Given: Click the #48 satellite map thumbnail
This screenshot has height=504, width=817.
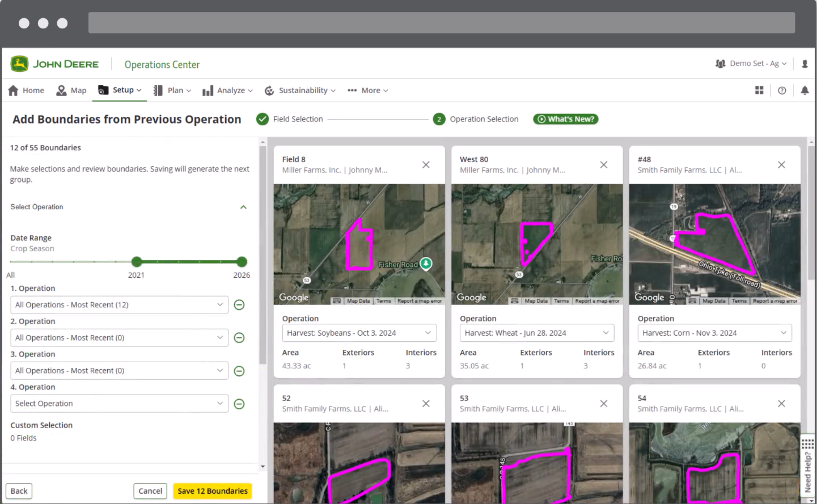Looking at the screenshot, I should click(x=715, y=244).
